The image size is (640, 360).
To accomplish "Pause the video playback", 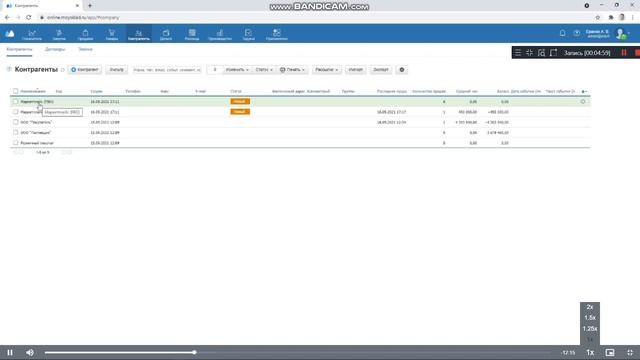I will (10, 352).
